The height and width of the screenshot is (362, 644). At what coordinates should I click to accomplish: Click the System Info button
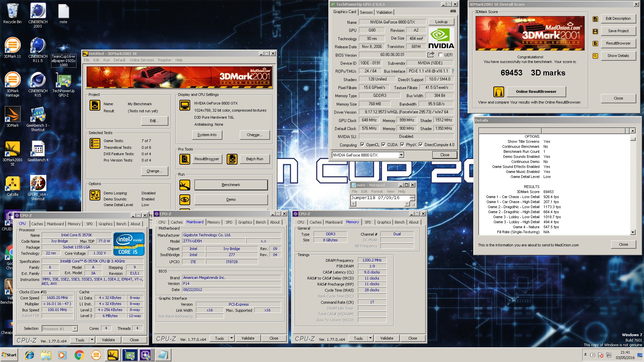point(207,135)
